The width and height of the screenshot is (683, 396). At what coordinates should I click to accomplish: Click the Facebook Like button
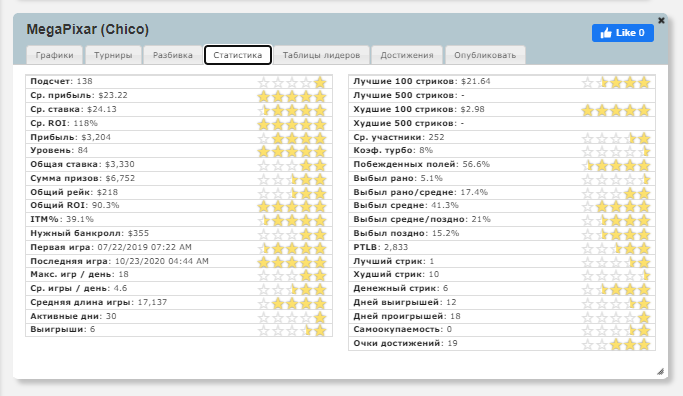coord(622,33)
